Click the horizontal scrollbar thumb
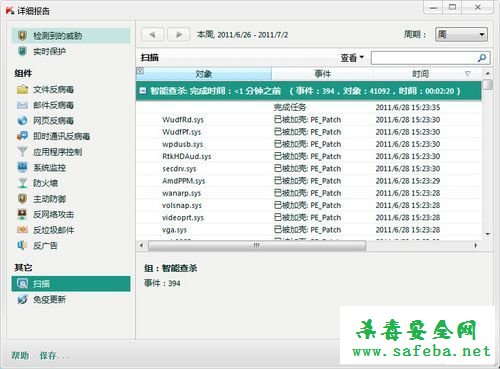 (257, 246)
